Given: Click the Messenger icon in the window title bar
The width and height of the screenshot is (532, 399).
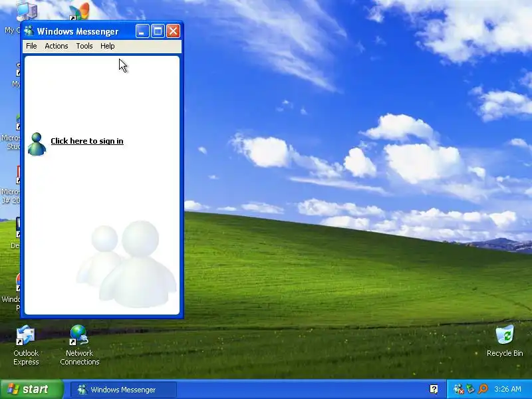Looking at the screenshot, I should (x=29, y=31).
